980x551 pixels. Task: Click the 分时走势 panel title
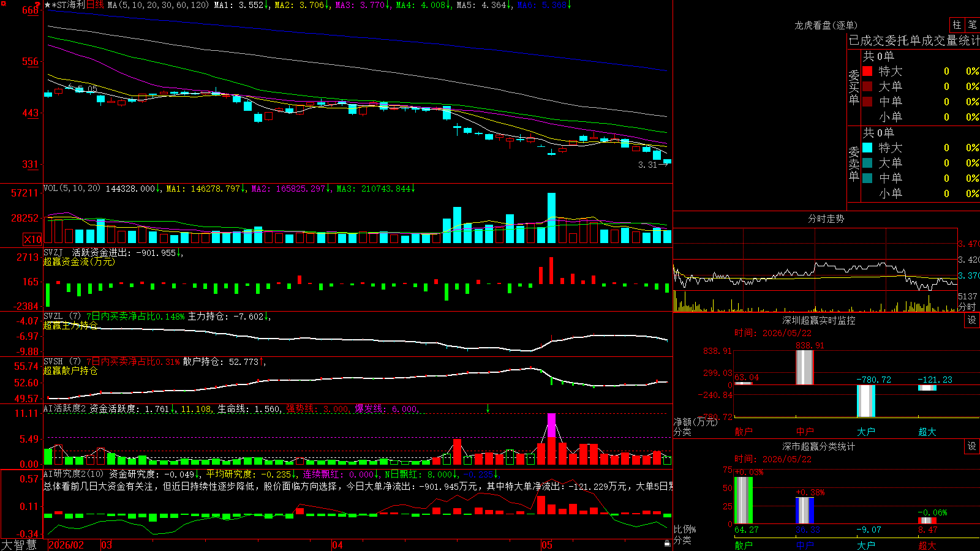[826, 219]
